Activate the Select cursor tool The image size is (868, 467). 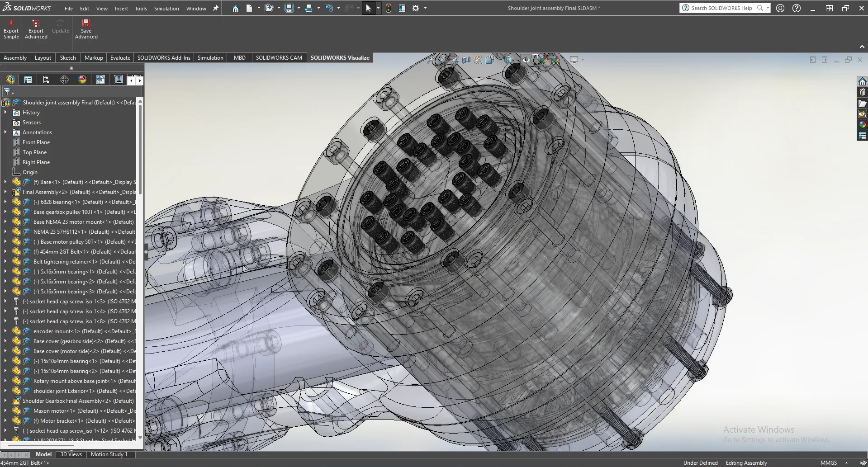click(x=369, y=8)
